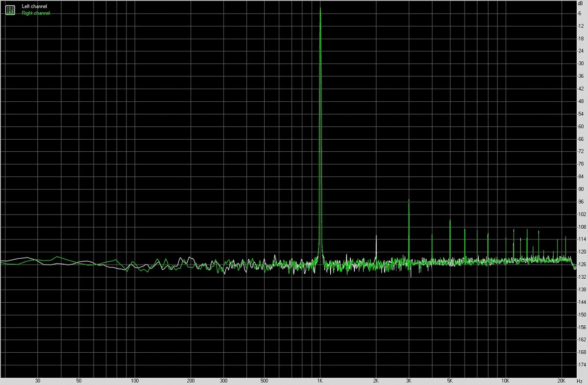Screen dimensions: 588x385
Task: Select the green "Right channel" legend label
Action: click(36, 13)
